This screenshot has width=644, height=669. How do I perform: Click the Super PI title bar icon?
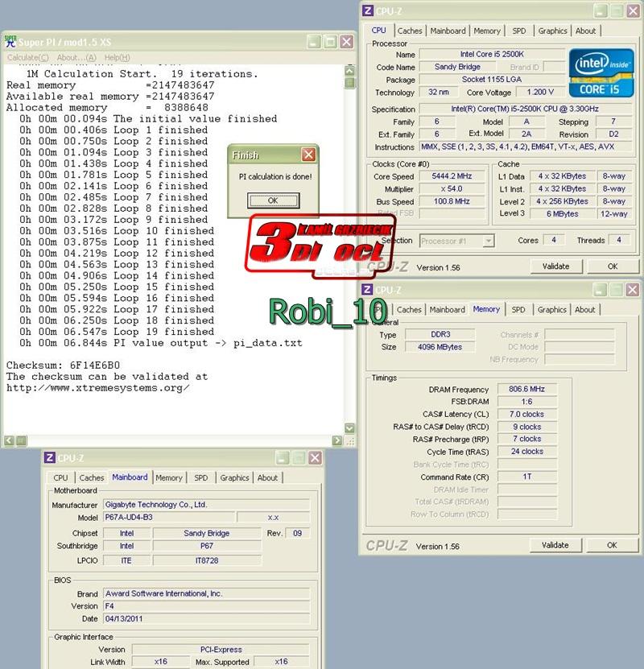(x=10, y=41)
